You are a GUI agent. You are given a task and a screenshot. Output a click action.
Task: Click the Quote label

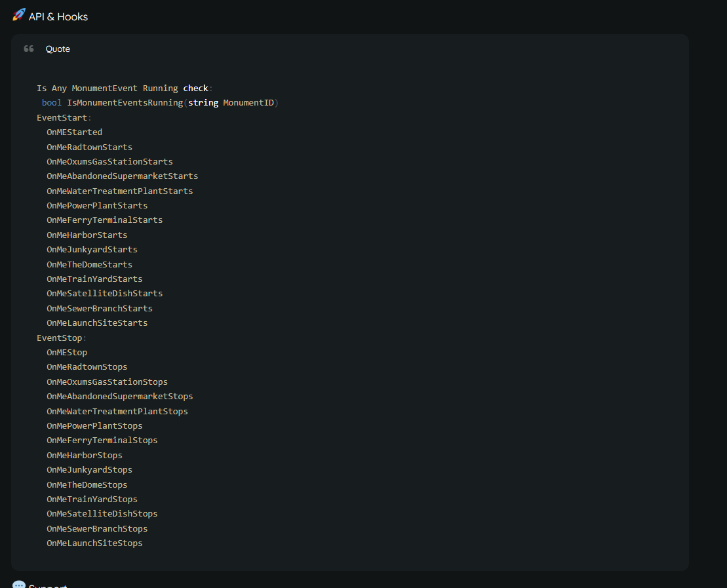[x=58, y=49]
